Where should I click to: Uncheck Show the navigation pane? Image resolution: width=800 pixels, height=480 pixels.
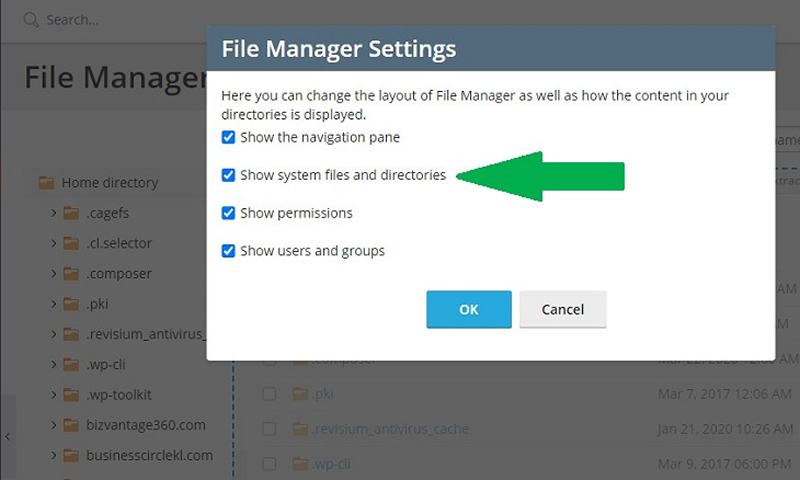229,137
